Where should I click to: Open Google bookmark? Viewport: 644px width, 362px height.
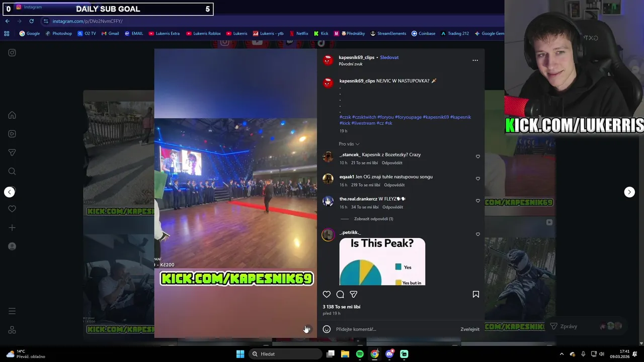30,34
